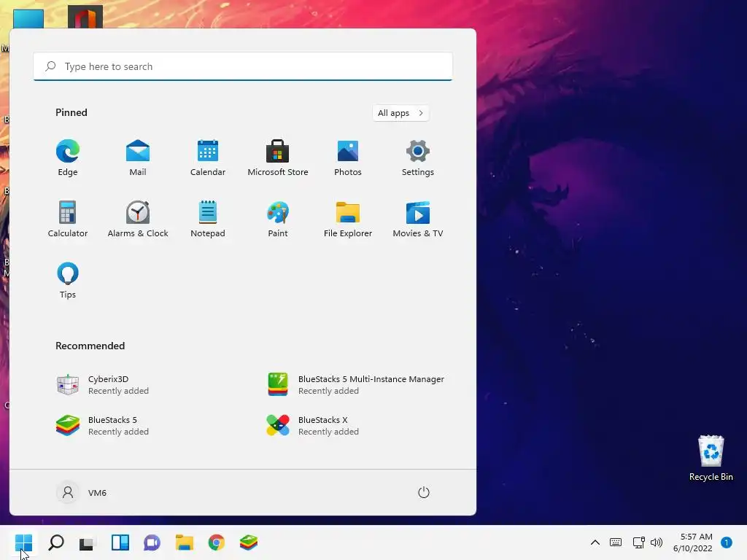This screenshot has height=560, width=747.
Task: Open File Explorer from the taskbar
Action: click(185, 542)
